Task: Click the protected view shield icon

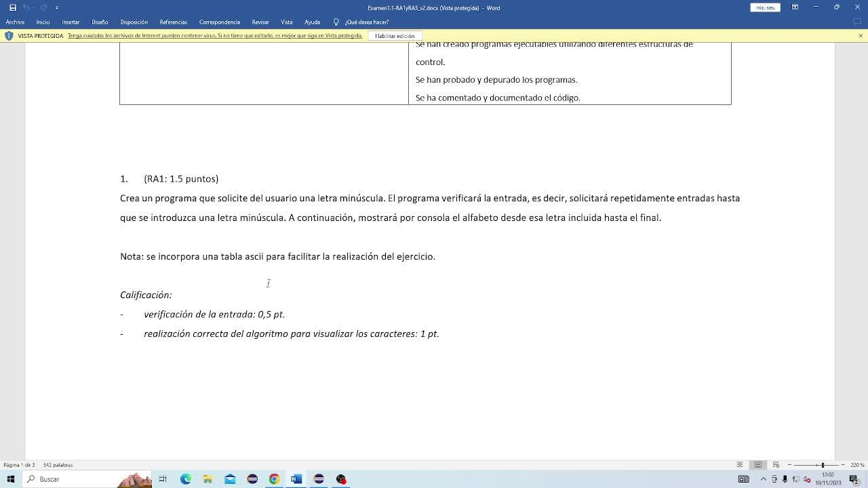Action: tap(9, 36)
